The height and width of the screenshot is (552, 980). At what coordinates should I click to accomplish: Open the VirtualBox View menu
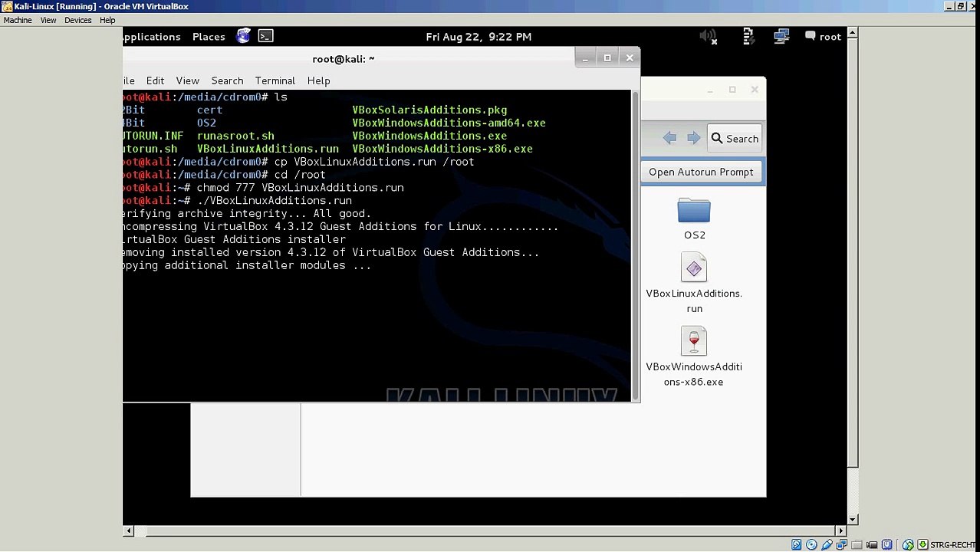point(48,20)
